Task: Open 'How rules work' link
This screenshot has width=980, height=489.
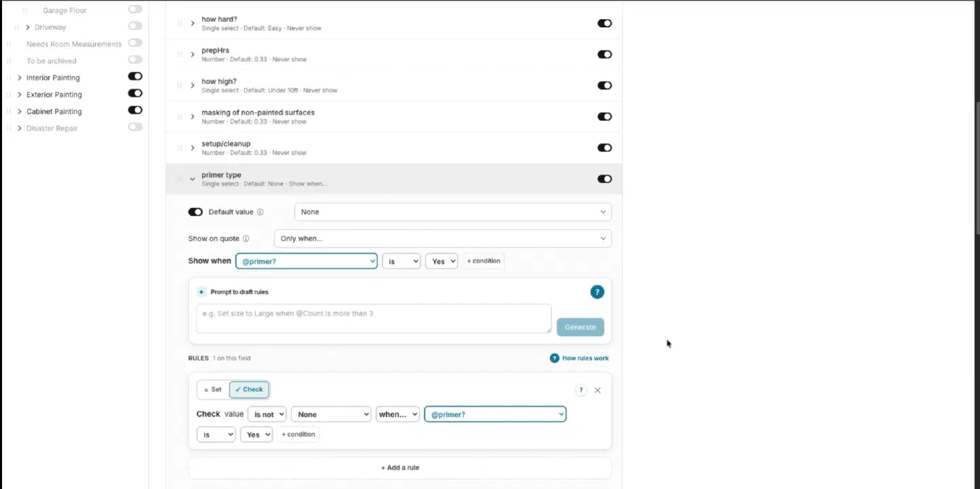Action: point(579,358)
